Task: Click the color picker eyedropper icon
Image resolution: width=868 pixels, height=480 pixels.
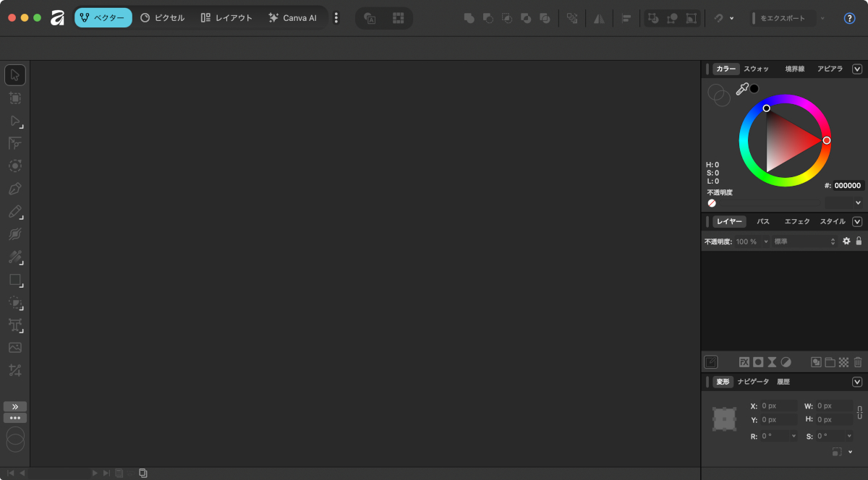Action: point(742,90)
